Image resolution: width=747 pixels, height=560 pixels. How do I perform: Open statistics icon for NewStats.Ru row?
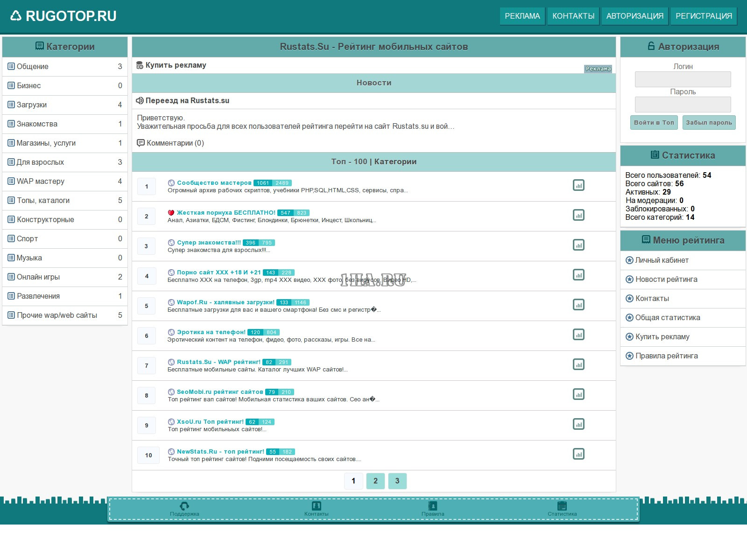tap(578, 454)
